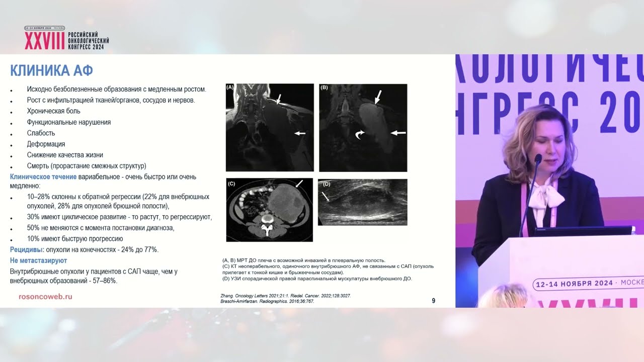The height and width of the screenshot is (362, 644).
Task: Click the 'Хроническая боль' bullet point
Action: point(53,111)
